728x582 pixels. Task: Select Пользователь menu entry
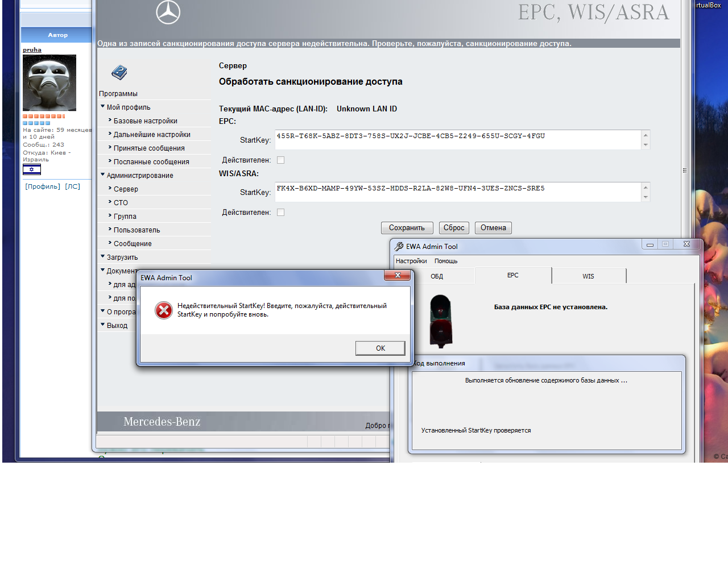(137, 230)
